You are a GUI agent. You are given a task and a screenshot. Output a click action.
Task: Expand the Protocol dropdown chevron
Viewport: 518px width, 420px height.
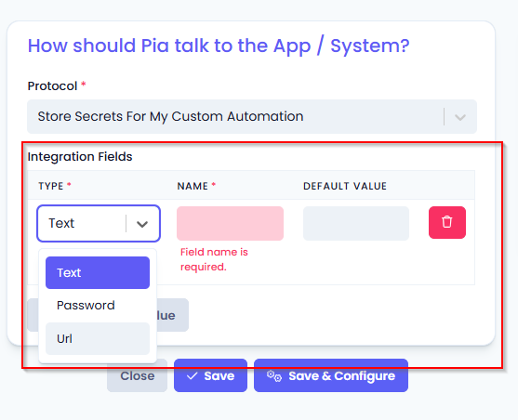tap(460, 117)
